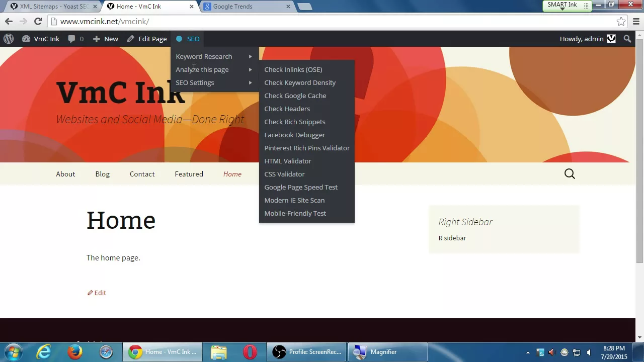This screenshot has height=362, width=644.
Task: Click the browser back arrow
Action: (x=9, y=21)
